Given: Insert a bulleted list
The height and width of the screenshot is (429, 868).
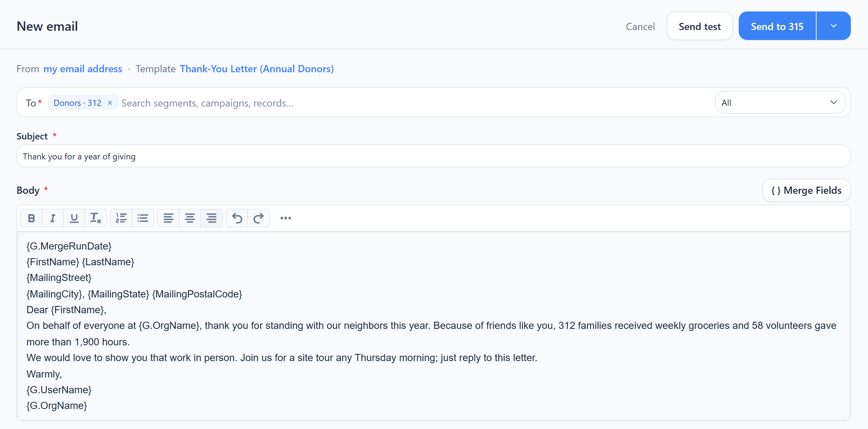Looking at the screenshot, I should click(143, 218).
